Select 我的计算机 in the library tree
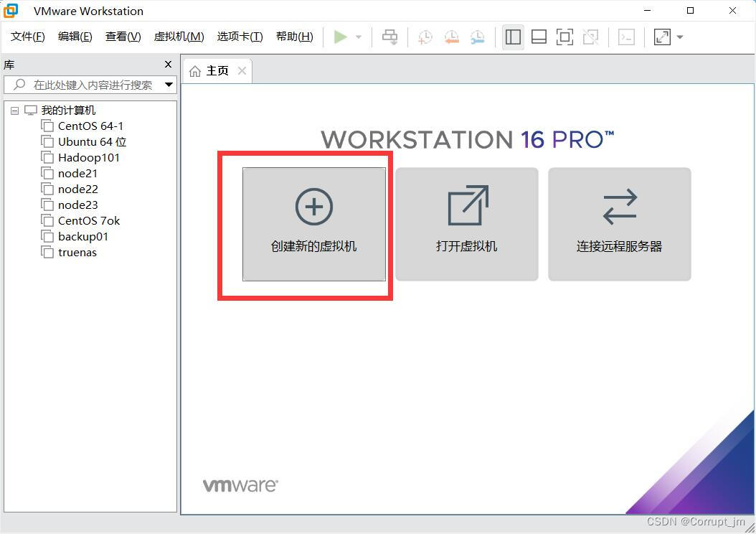Viewport: 756px width, 534px height. (68, 111)
